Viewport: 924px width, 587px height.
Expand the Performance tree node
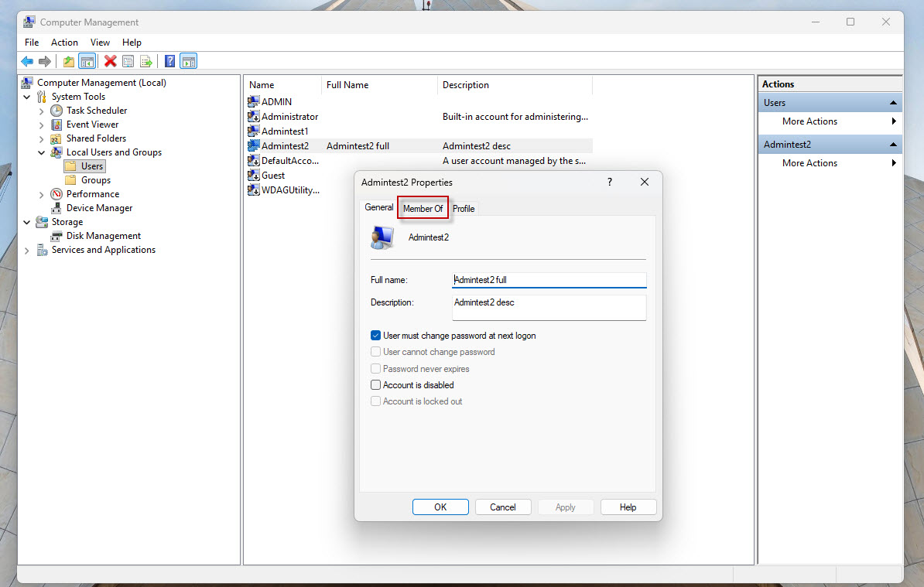(41, 194)
